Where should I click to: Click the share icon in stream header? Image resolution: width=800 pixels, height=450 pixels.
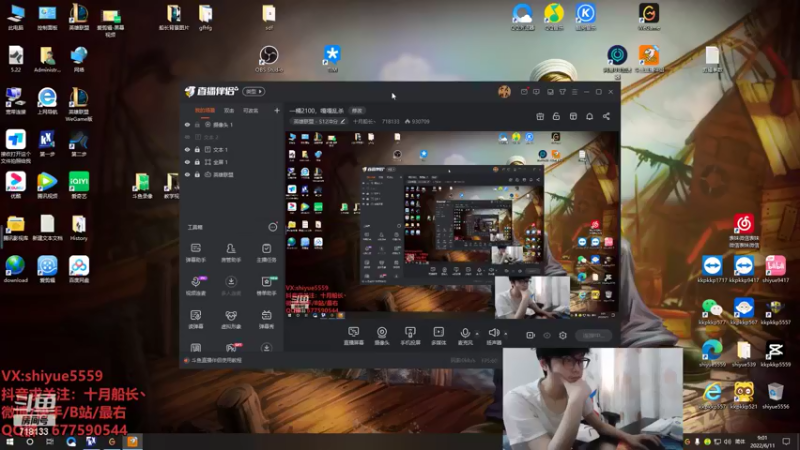(606, 116)
